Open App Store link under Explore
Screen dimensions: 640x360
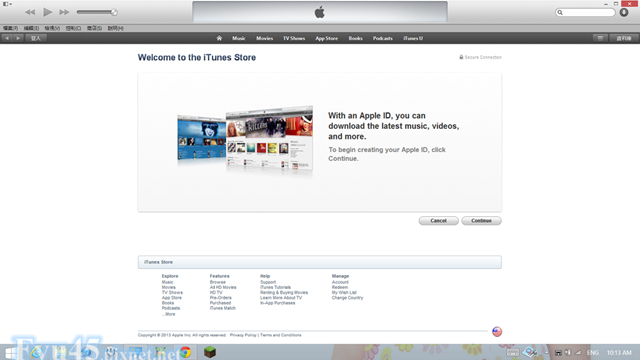click(171, 298)
